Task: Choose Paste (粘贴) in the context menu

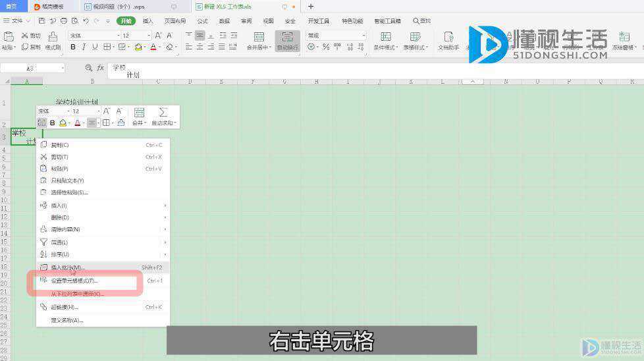Action: pyautogui.click(x=103, y=169)
